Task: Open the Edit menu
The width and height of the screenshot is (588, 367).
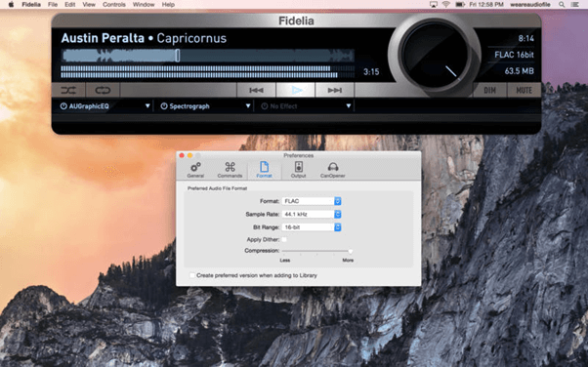Action: pos(69,5)
